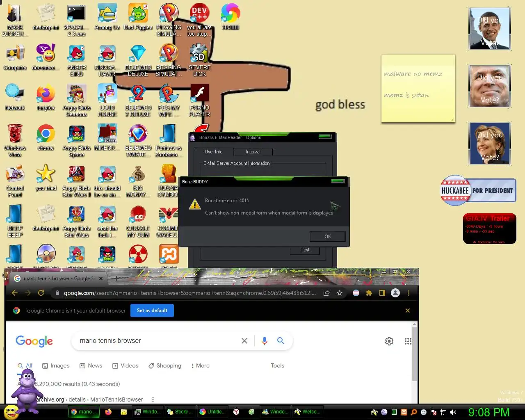Open Chrome's three-dot menu
Screen dimensions: 525x420
coord(409,293)
